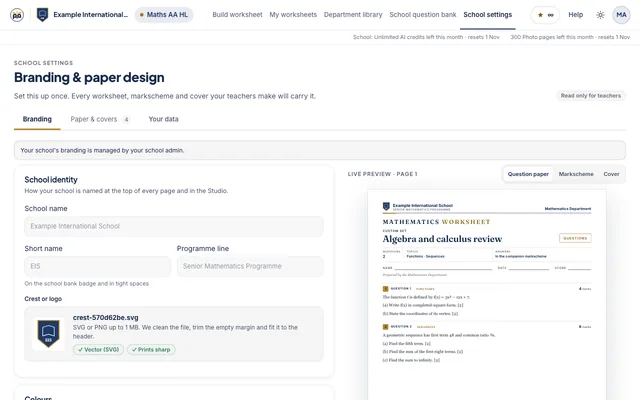The width and height of the screenshot is (640, 400).
Task: Click the 300 Photo pages left text
Action: tap(570, 37)
